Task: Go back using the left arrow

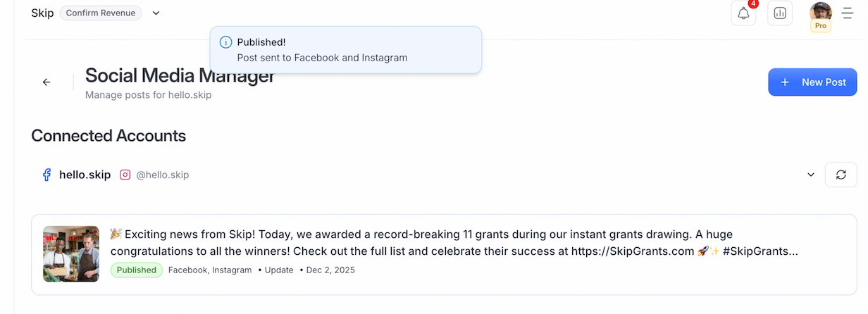Action: pos(46,82)
